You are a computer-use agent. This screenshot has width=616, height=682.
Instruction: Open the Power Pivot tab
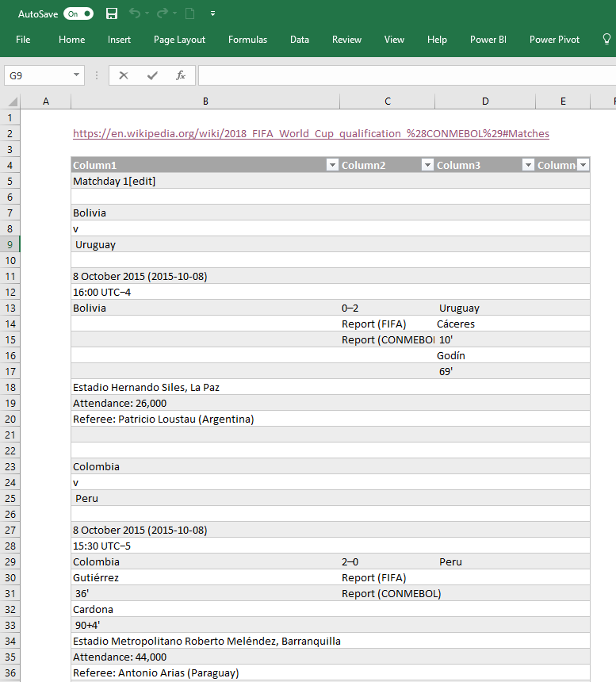(554, 40)
